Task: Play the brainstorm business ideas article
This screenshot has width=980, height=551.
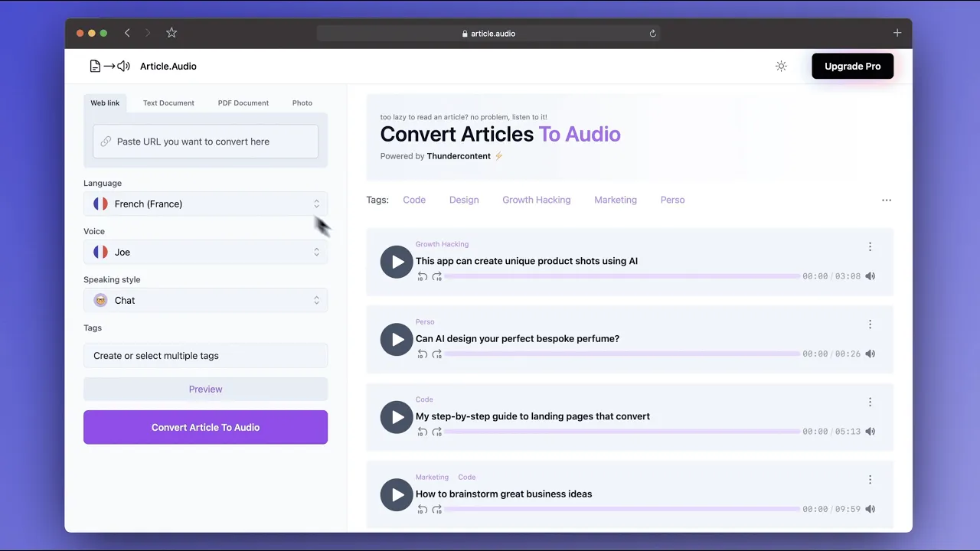Action: pos(397,495)
